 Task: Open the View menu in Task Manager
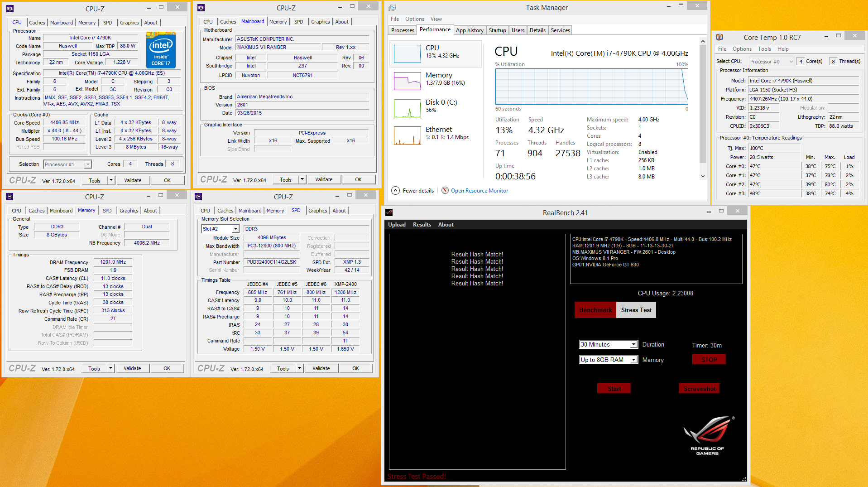436,19
